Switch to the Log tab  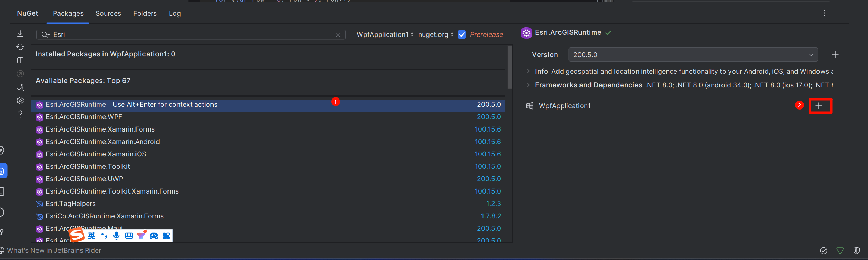click(x=175, y=13)
